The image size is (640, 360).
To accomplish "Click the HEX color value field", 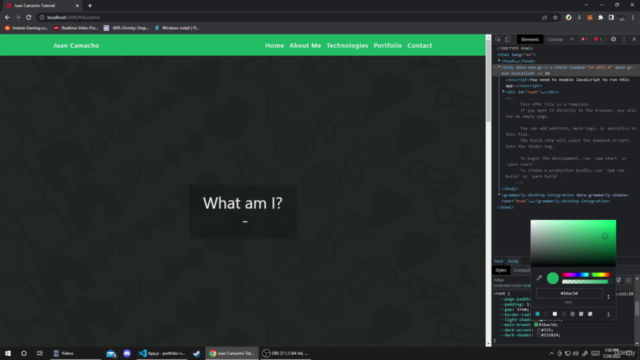I will tap(569, 293).
